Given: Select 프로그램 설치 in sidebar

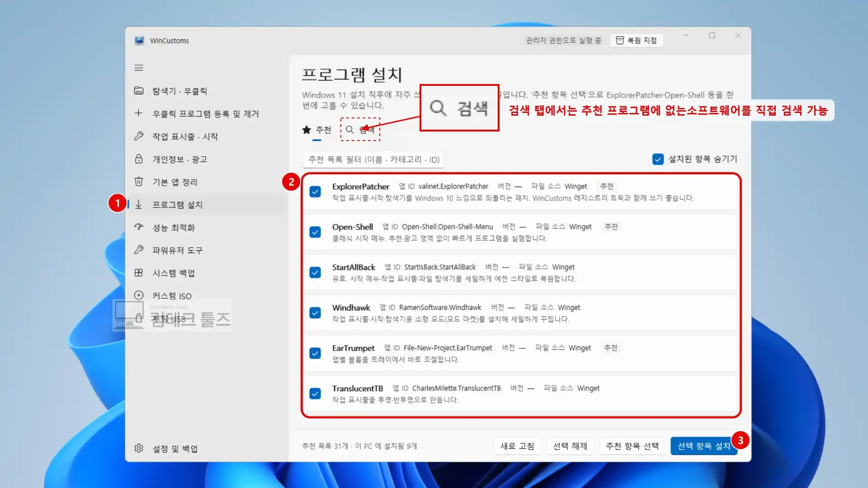Looking at the screenshot, I should click(207, 205).
